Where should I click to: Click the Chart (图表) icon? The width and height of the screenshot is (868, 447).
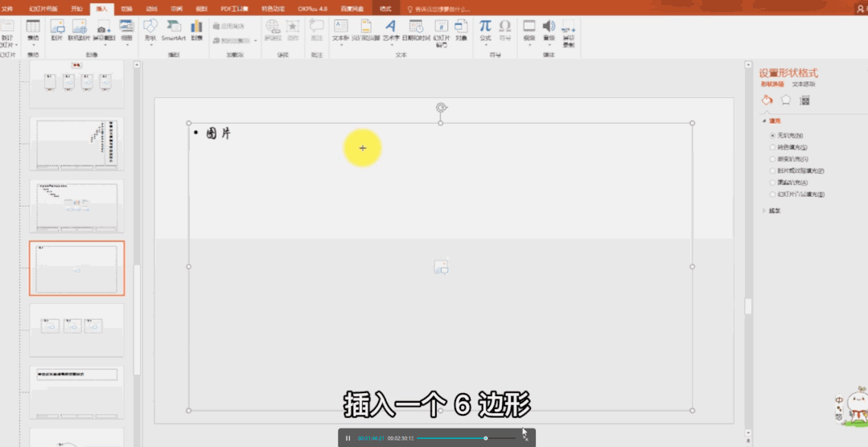(196, 26)
